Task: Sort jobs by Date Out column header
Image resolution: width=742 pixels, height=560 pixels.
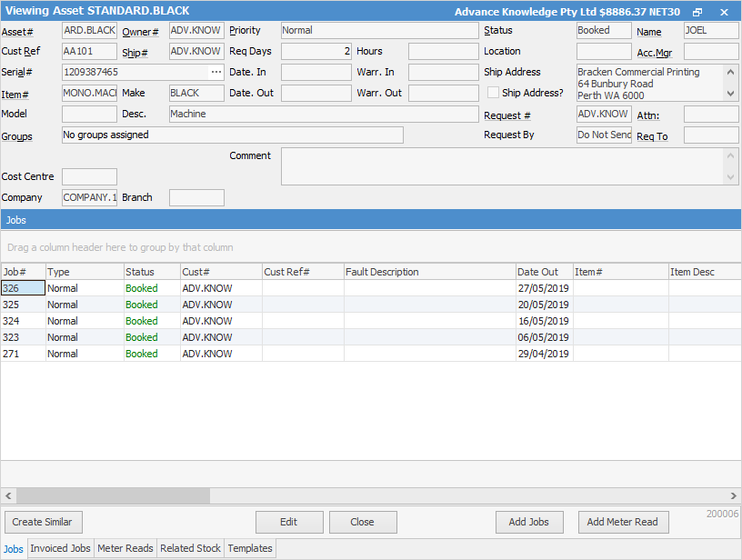Action: point(543,272)
